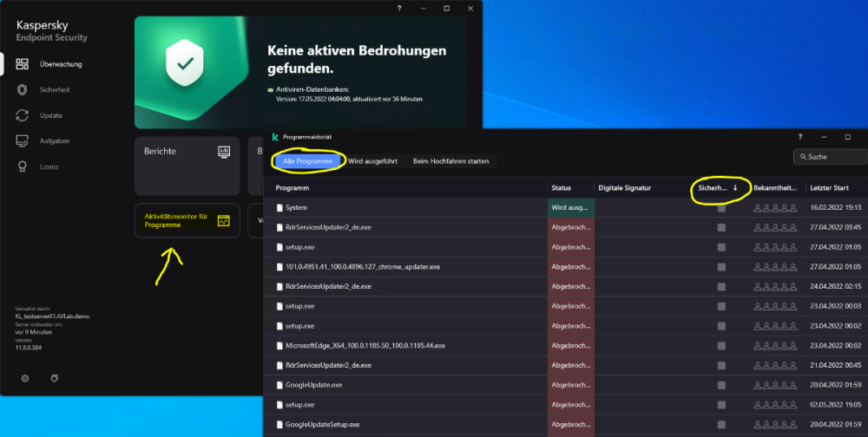Sort by the Letzter Start column header
The image size is (868, 437).
tap(829, 188)
